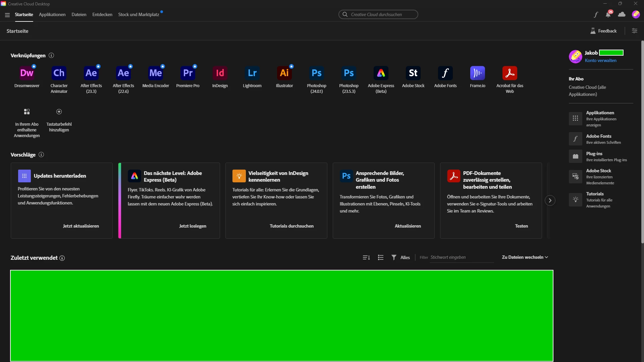Click the Lightroom shortcut icon
Image resolution: width=644 pixels, height=362 pixels.
(x=252, y=73)
